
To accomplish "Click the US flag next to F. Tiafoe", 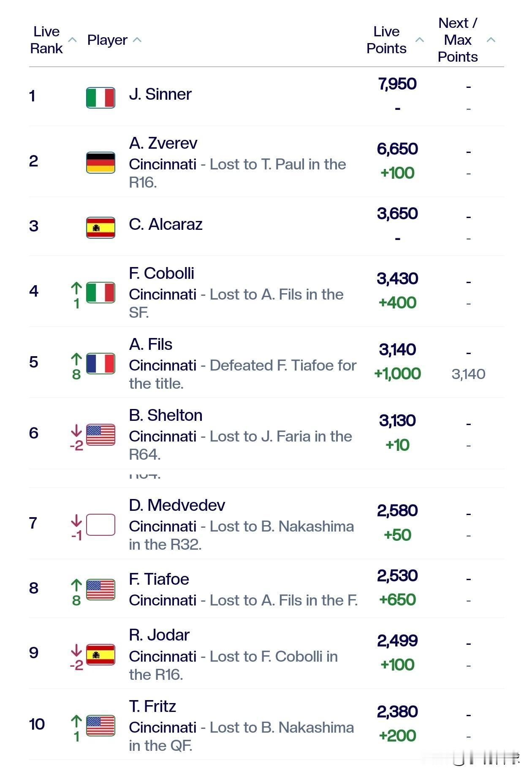I will click(100, 589).
